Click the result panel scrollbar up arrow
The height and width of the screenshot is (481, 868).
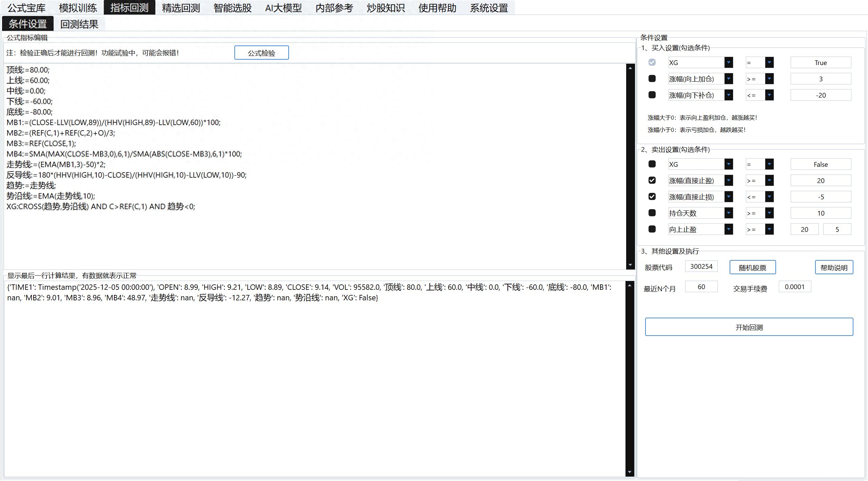pyautogui.click(x=630, y=285)
